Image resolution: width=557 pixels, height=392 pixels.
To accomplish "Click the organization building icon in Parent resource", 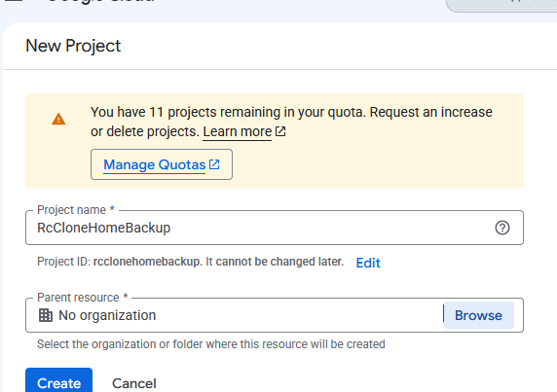I will [46, 315].
